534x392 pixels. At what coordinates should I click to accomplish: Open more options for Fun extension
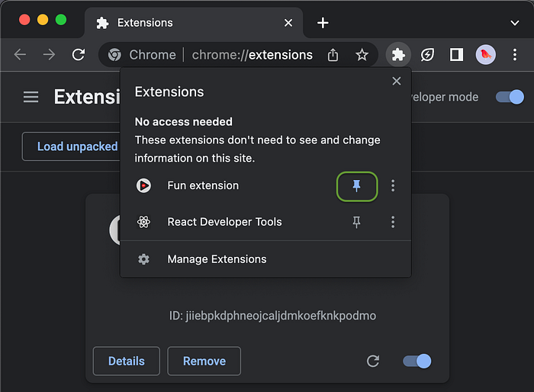(393, 185)
